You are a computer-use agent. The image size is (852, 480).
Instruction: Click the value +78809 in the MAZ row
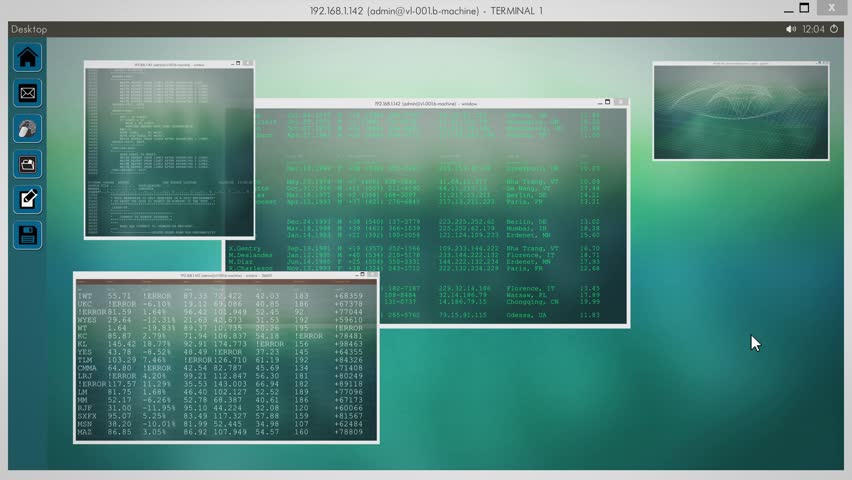click(349, 432)
